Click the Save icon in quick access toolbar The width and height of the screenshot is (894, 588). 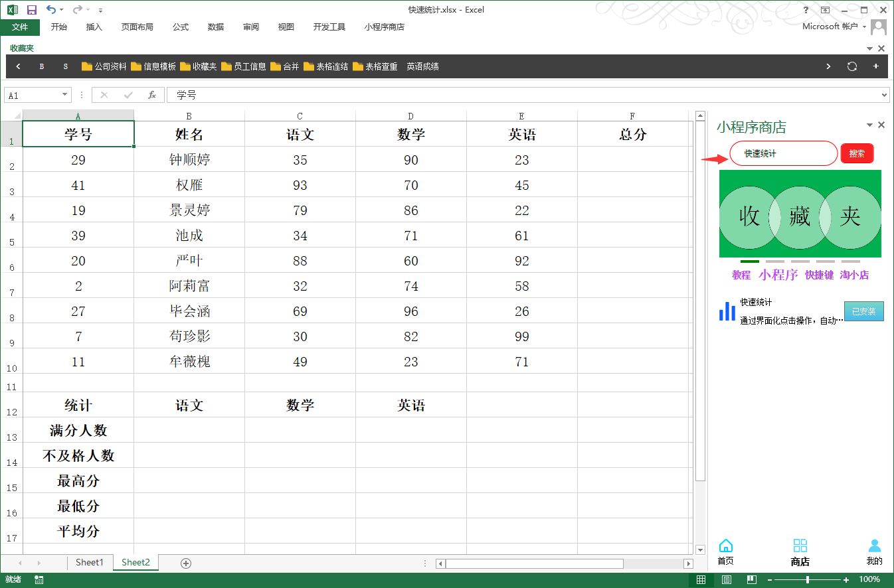tap(31, 10)
